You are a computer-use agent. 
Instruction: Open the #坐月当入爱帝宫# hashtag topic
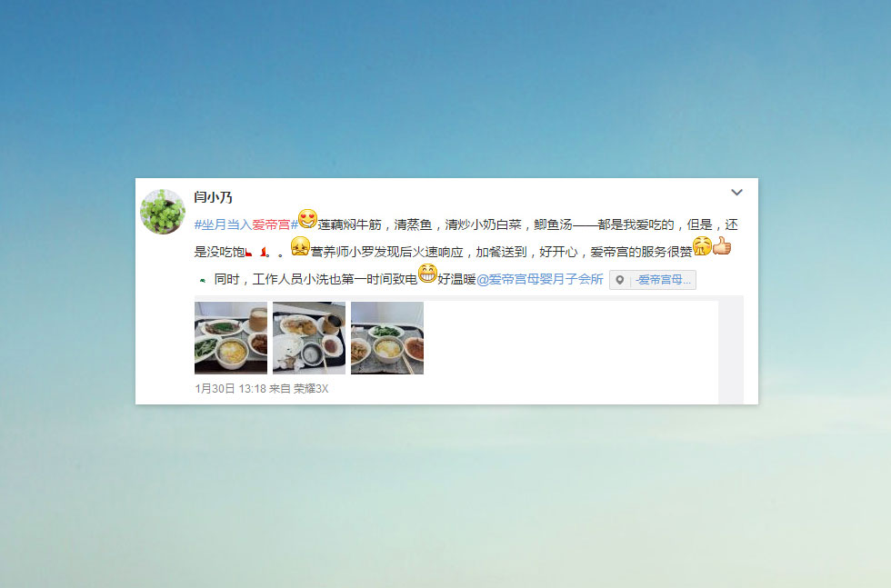point(246,224)
